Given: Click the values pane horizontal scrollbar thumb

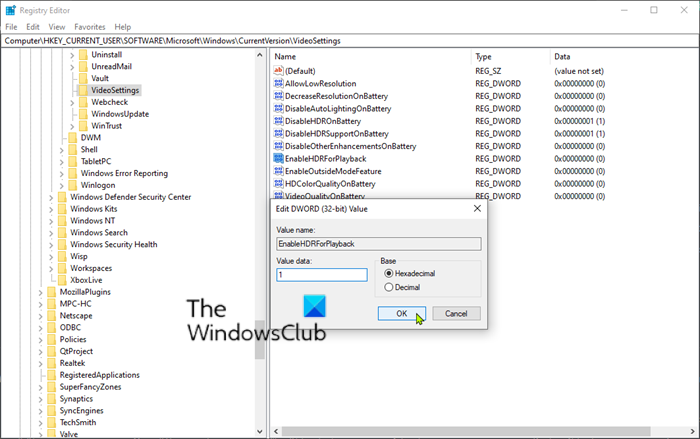Looking at the screenshot, I should (x=466, y=431).
